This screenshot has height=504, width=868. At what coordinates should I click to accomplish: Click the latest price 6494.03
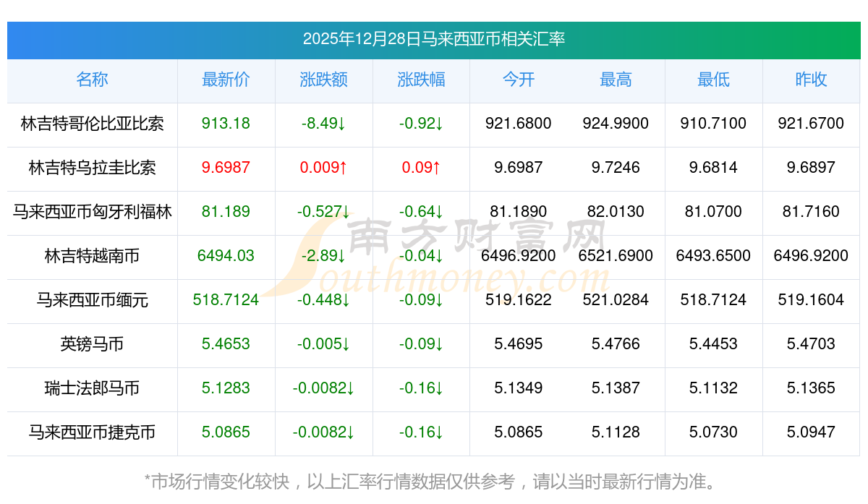[226, 256]
